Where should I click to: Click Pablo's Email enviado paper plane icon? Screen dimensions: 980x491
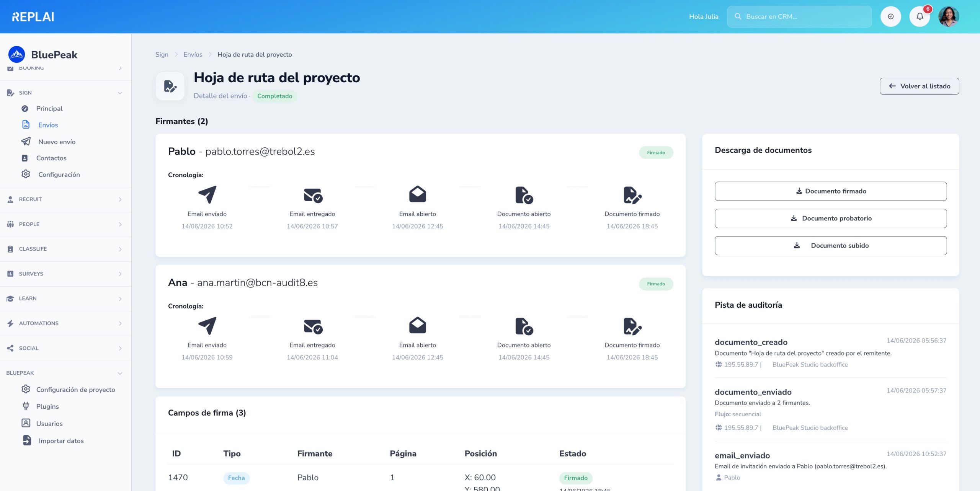click(207, 195)
